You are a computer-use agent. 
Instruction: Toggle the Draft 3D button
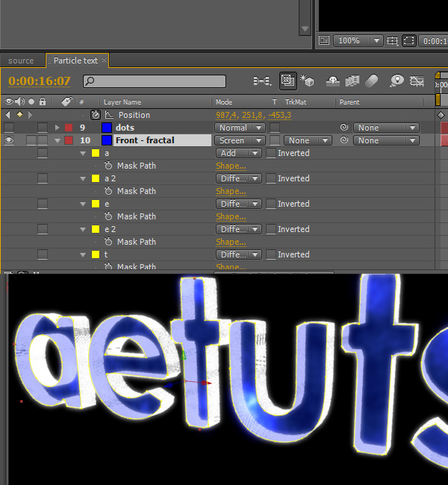coord(287,81)
